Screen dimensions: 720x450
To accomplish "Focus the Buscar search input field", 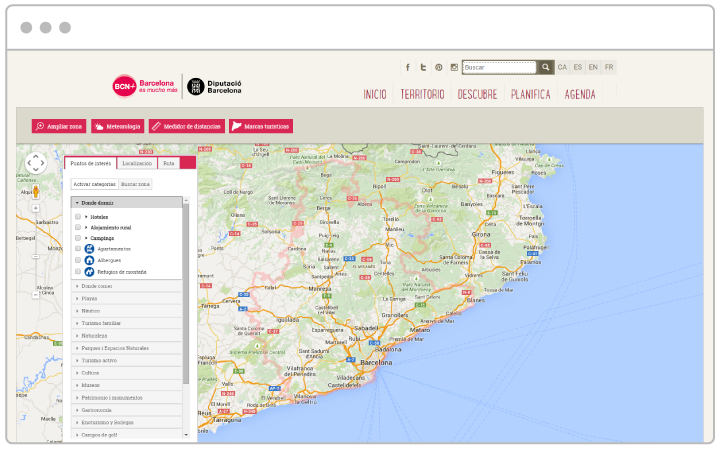I will (500, 68).
